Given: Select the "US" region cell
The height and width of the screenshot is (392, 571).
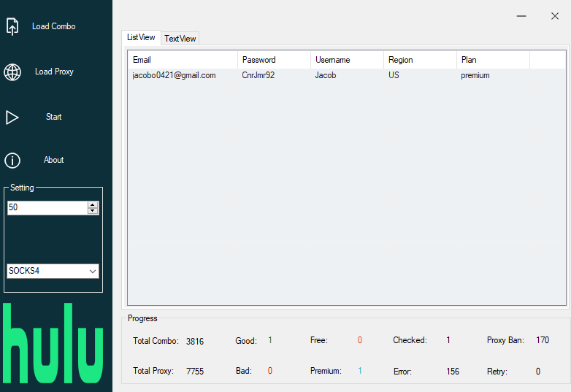Looking at the screenshot, I should [394, 75].
